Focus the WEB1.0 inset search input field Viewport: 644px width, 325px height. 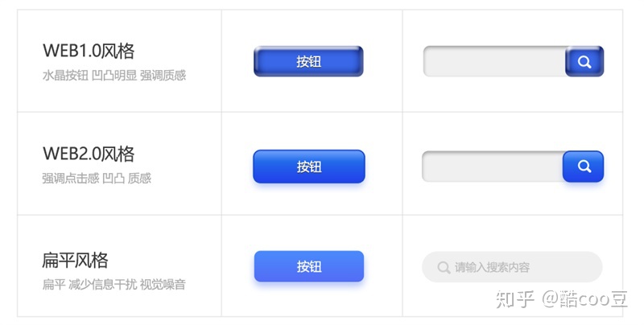494,62
